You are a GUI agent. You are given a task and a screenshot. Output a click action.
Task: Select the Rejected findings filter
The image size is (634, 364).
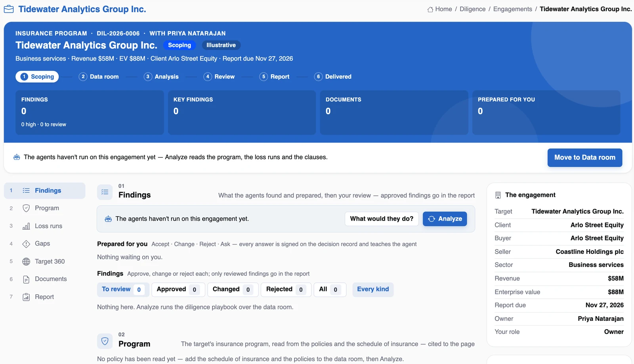point(286,290)
